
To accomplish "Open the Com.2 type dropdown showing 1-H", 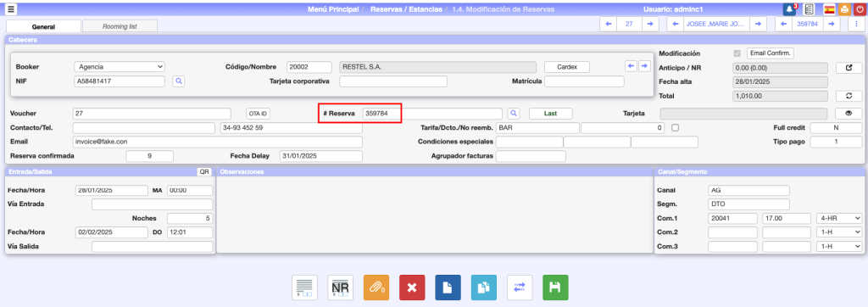I will click(840, 232).
